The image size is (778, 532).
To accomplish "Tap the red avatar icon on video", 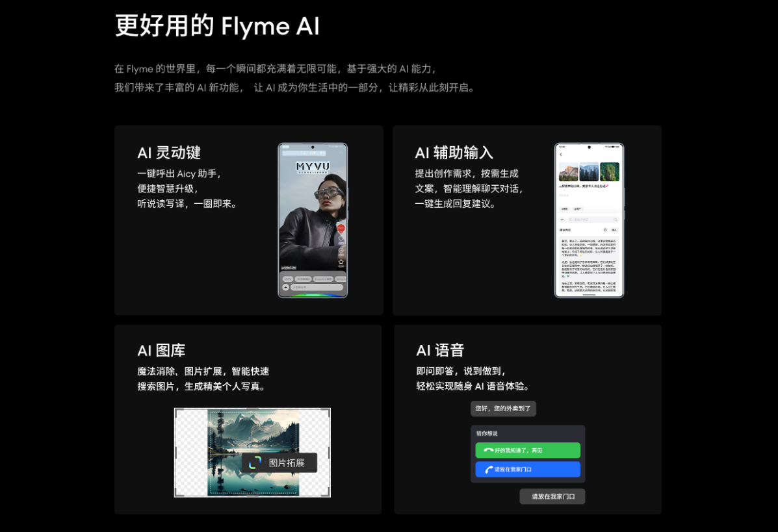I will (341, 228).
